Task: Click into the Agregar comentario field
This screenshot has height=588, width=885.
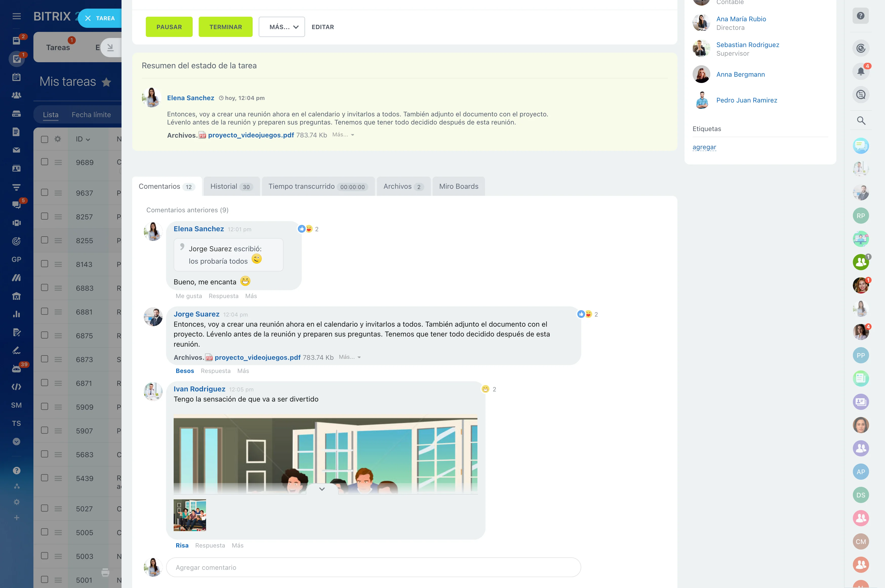Action: click(373, 567)
